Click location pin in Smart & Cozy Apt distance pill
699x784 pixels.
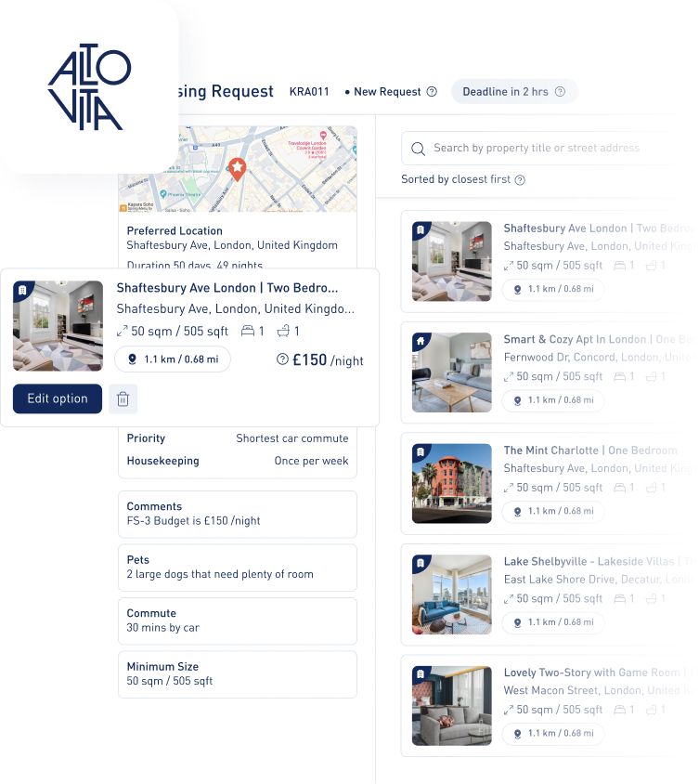[x=518, y=400]
